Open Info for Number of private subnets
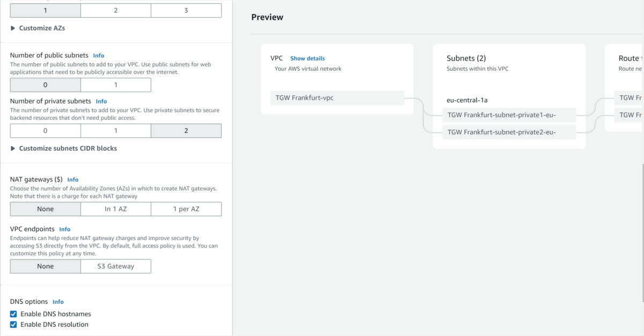The height and width of the screenshot is (336, 644). coord(101,101)
